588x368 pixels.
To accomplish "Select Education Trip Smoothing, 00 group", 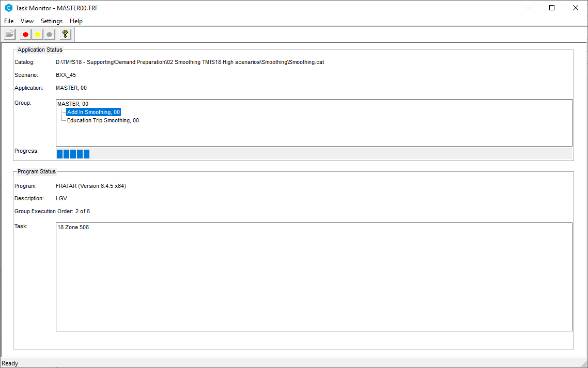I will 103,120.
